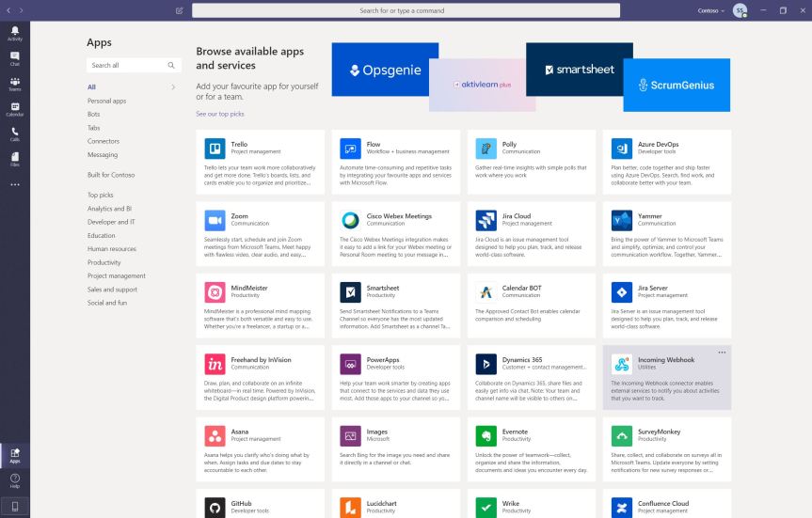Open the Chat icon in sidebar
812x518 pixels.
click(x=14, y=58)
